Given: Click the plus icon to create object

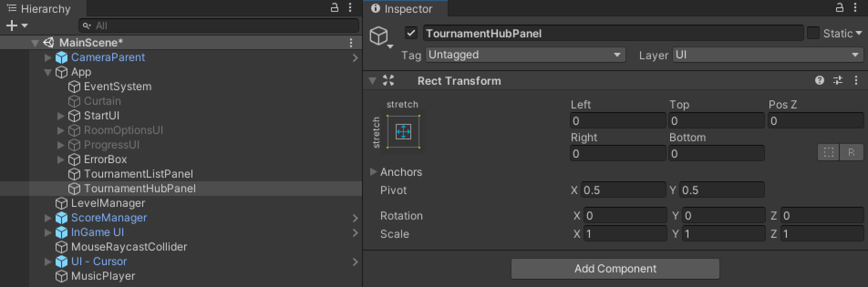Looking at the screenshot, I should (12, 26).
